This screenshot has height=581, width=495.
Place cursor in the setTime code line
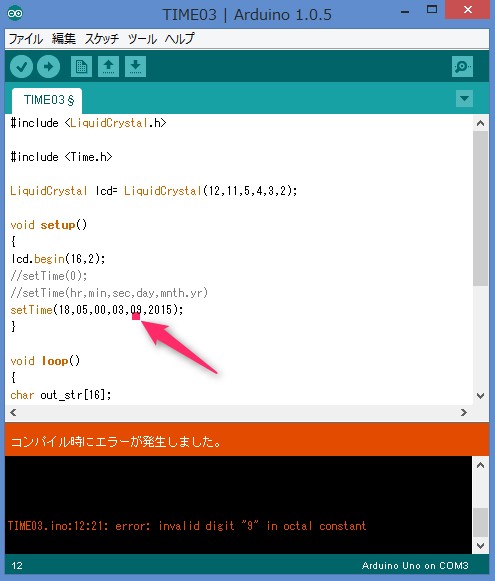(x=97, y=309)
